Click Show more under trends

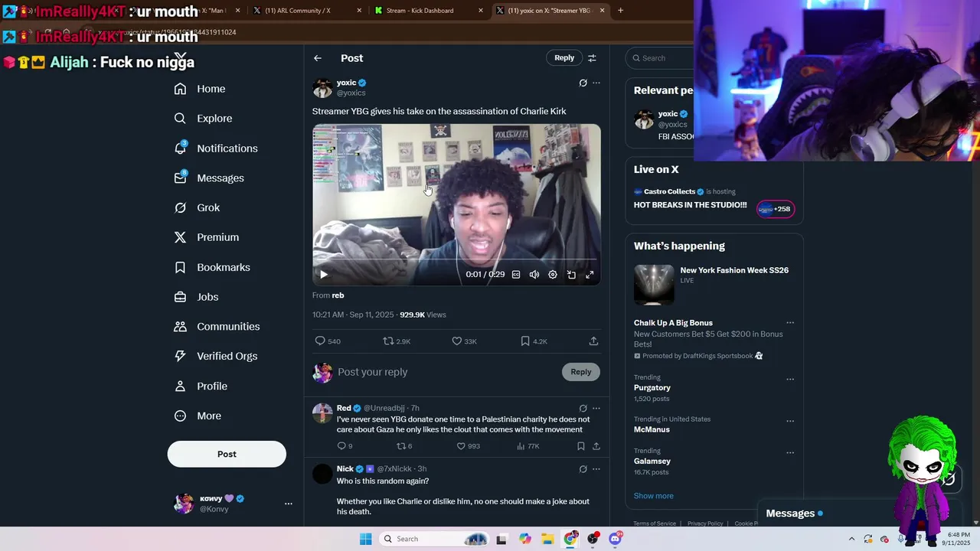point(653,496)
